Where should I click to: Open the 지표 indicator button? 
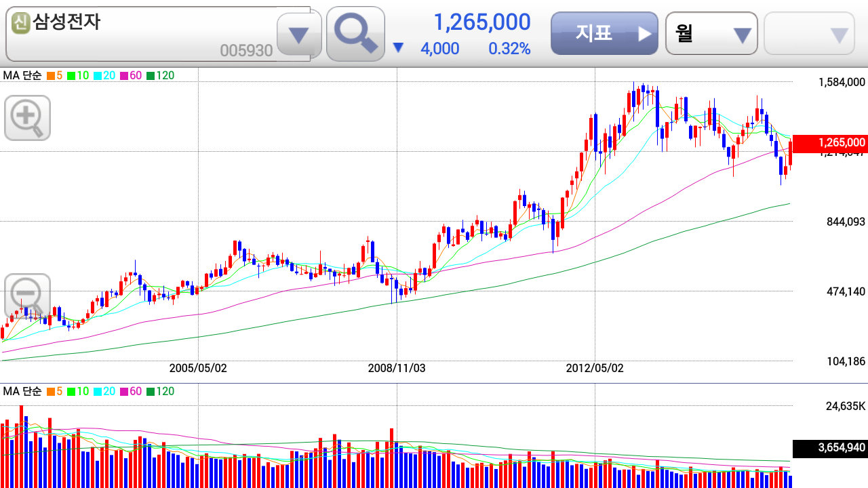[604, 33]
